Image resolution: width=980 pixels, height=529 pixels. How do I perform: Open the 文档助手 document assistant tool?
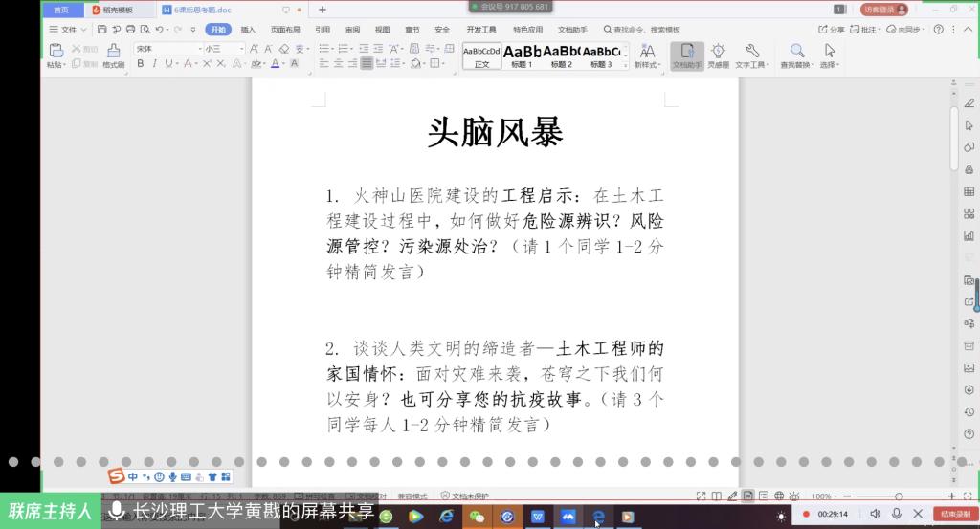[x=686, y=55]
